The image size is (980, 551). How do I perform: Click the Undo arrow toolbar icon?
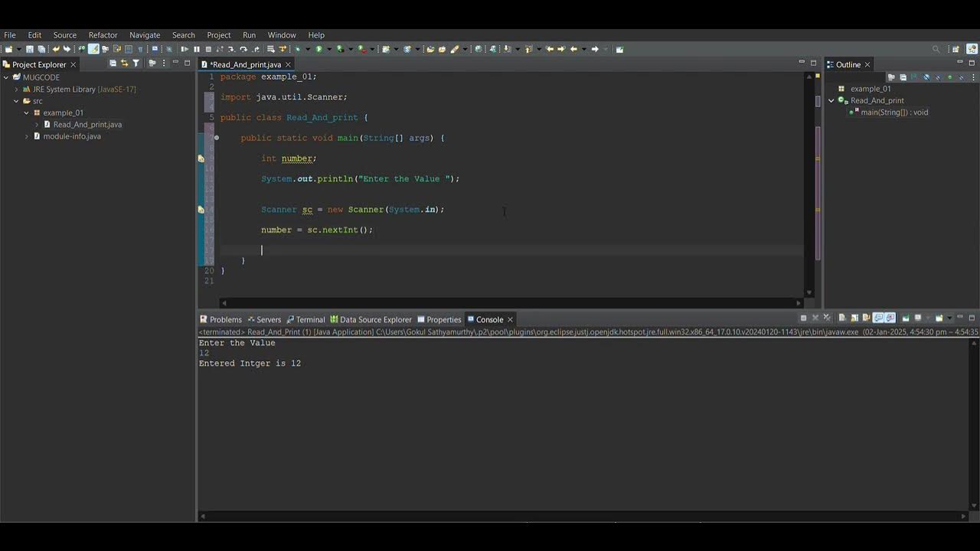pyautogui.click(x=56, y=49)
